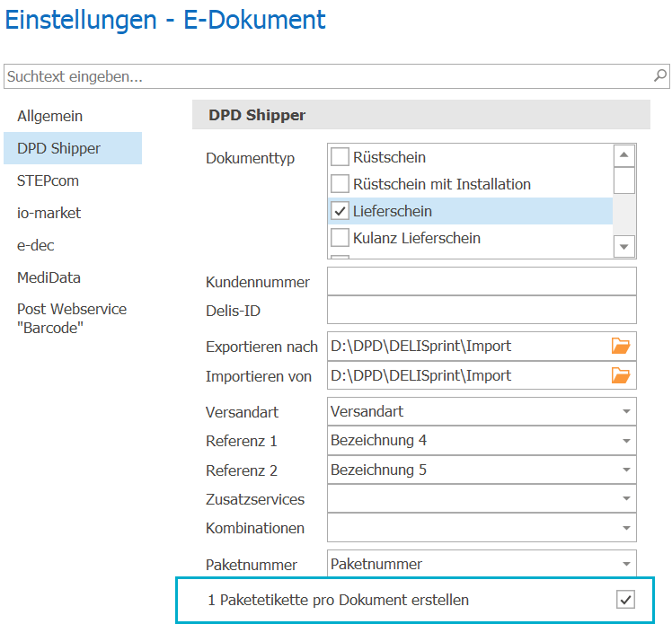
Task: Check Rüstschein mit Installation checkbox
Action: (340, 184)
